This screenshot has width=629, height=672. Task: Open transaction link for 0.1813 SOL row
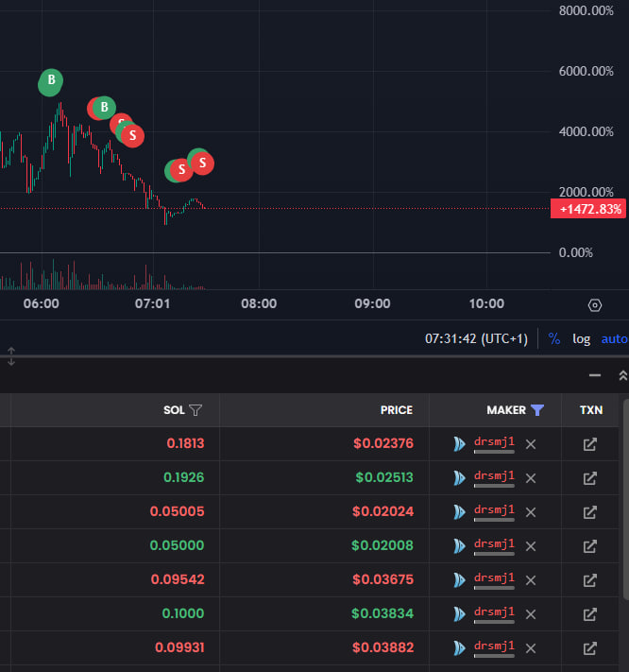(x=590, y=444)
